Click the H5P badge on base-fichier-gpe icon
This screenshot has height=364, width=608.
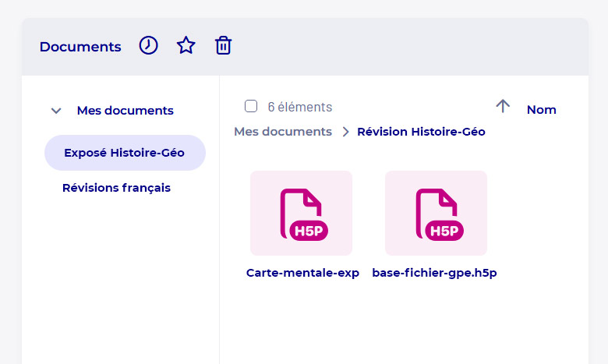pos(444,231)
